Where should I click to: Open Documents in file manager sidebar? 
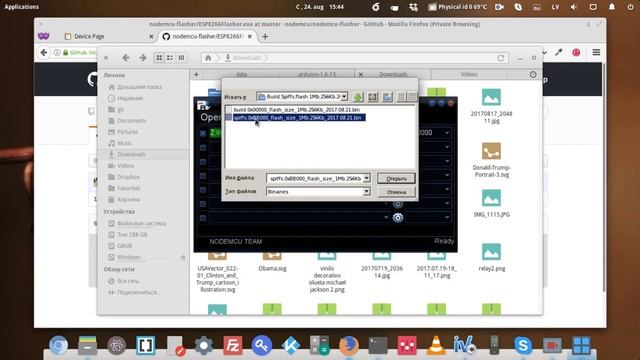pos(132,121)
